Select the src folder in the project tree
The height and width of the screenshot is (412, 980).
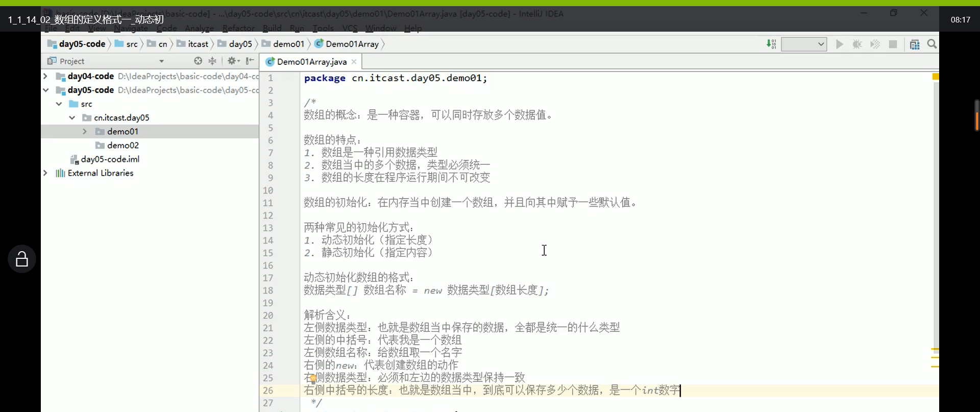point(86,104)
